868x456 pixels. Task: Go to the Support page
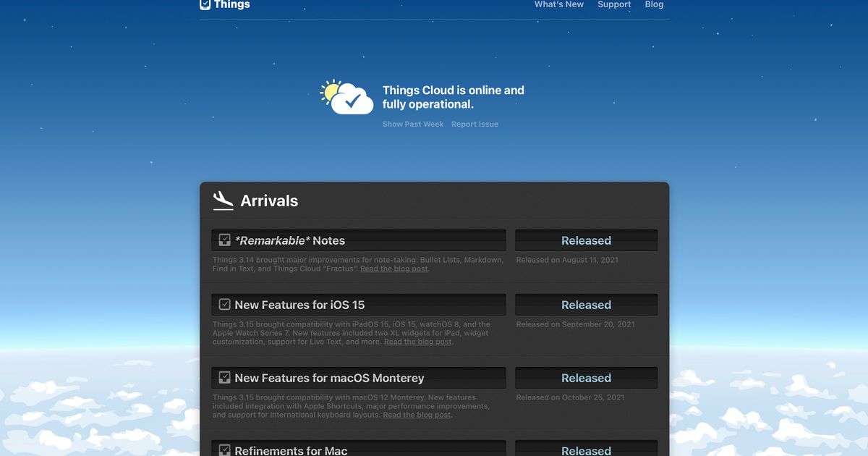pyautogui.click(x=614, y=4)
